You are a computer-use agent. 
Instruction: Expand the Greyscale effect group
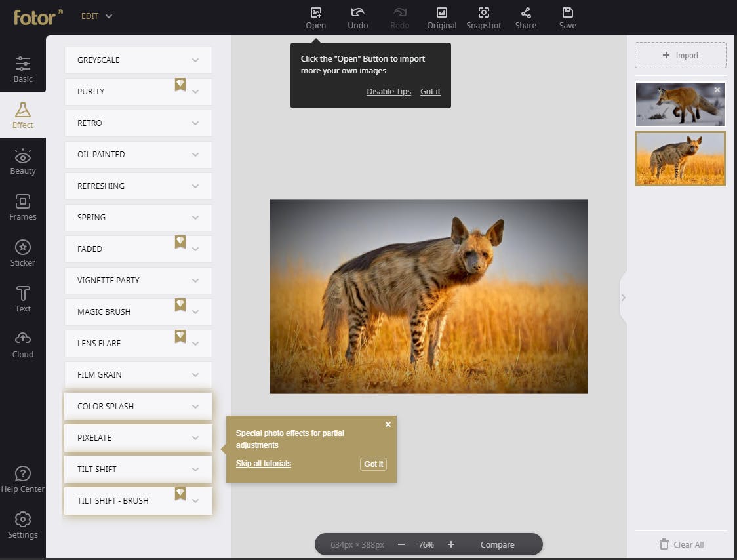click(x=138, y=60)
